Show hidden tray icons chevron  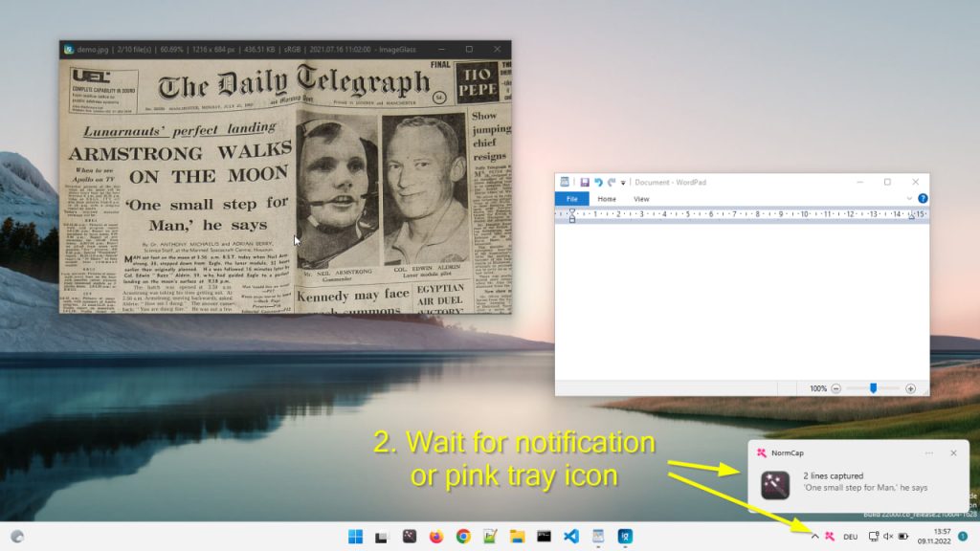pos(814,536)
